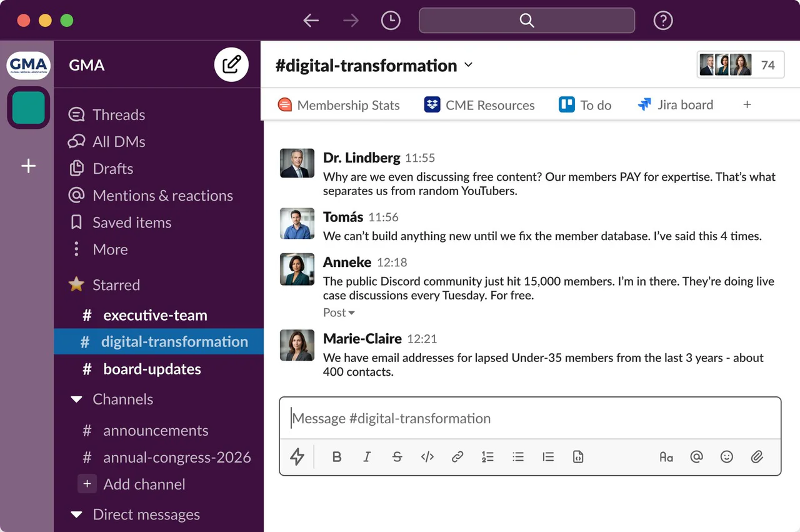
Task: Toggle the Aa formatting toolbar
Action: pyautogui.click(x=666, y=457)
